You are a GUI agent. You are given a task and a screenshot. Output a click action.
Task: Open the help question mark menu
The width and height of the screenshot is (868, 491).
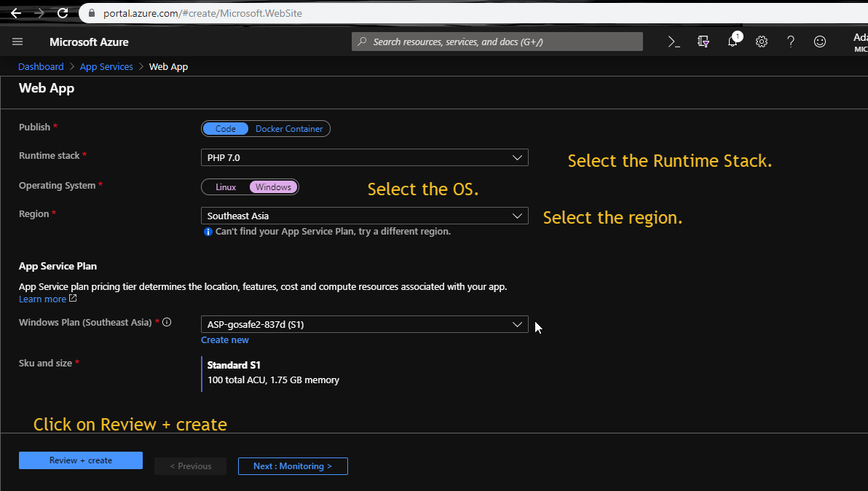791,42
